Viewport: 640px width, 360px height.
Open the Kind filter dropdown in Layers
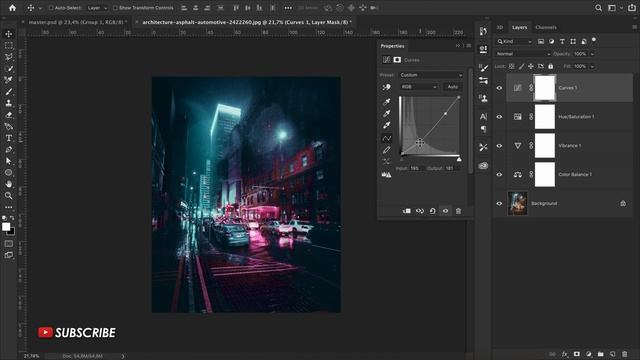514,42
